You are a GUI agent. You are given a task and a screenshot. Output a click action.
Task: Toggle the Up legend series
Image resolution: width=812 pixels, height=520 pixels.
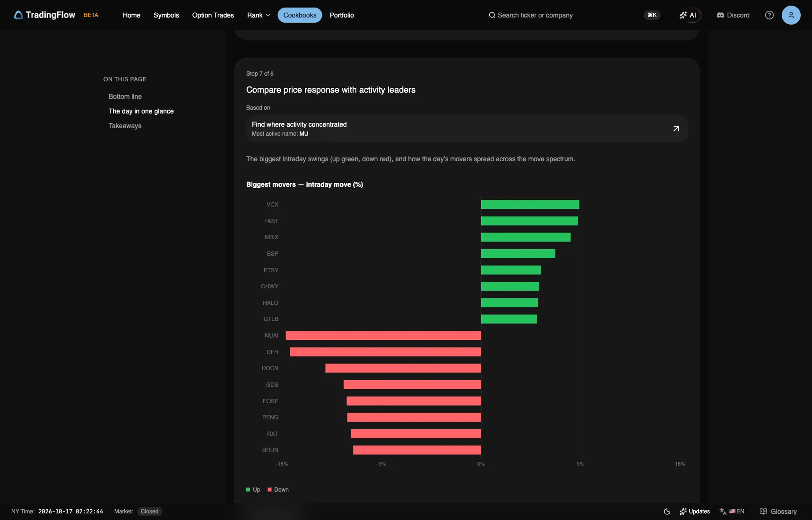click(x=253, y=490)
